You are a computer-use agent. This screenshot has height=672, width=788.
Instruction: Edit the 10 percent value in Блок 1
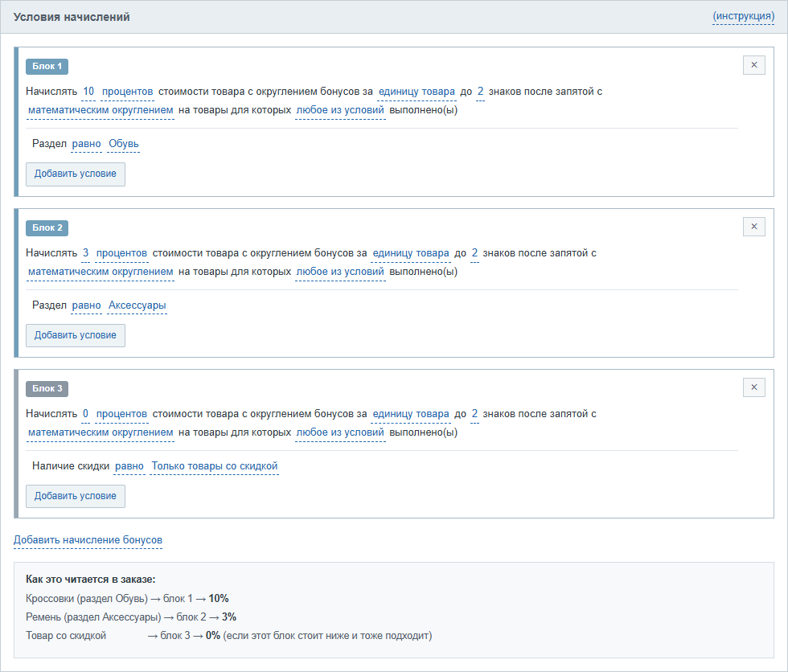pyautogui.click(x=88, y=92)
